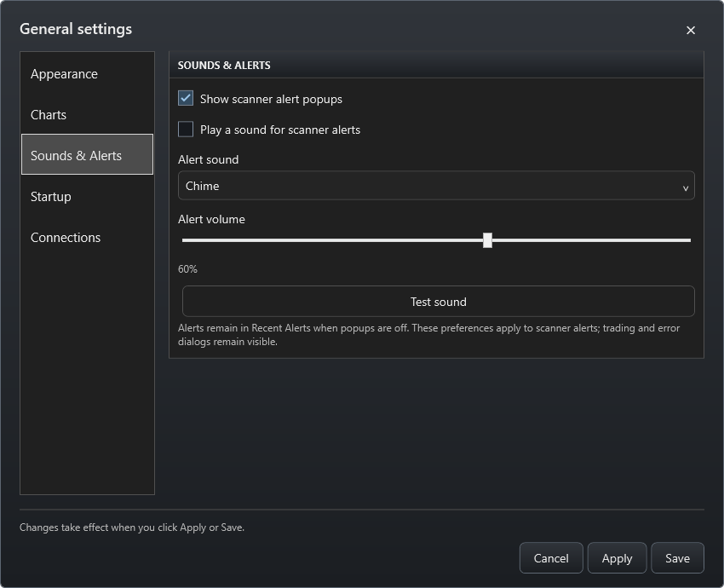Go to the Startup settings section
Image resolution: width=724 pixels, height=588 pixels.
click(87, 196)
